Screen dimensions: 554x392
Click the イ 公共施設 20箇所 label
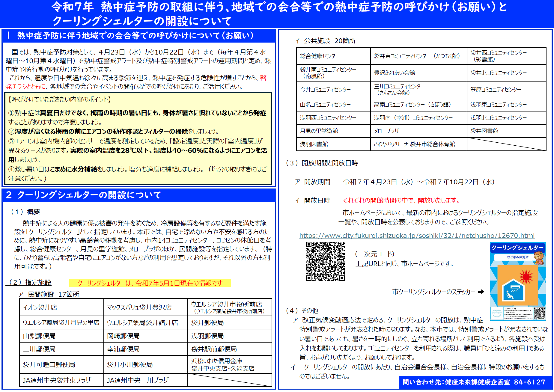pyautogui.click(x=325, y=41)
